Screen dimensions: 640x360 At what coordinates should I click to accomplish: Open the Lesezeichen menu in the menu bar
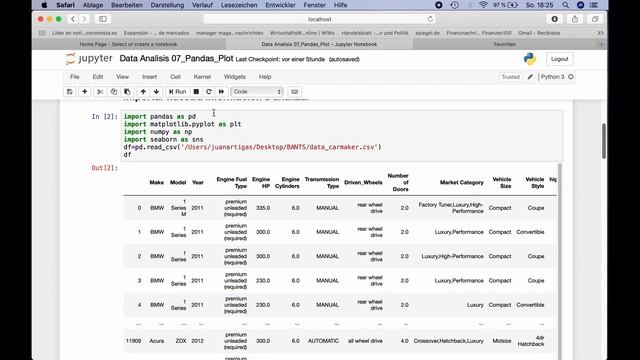pos(239,5)
